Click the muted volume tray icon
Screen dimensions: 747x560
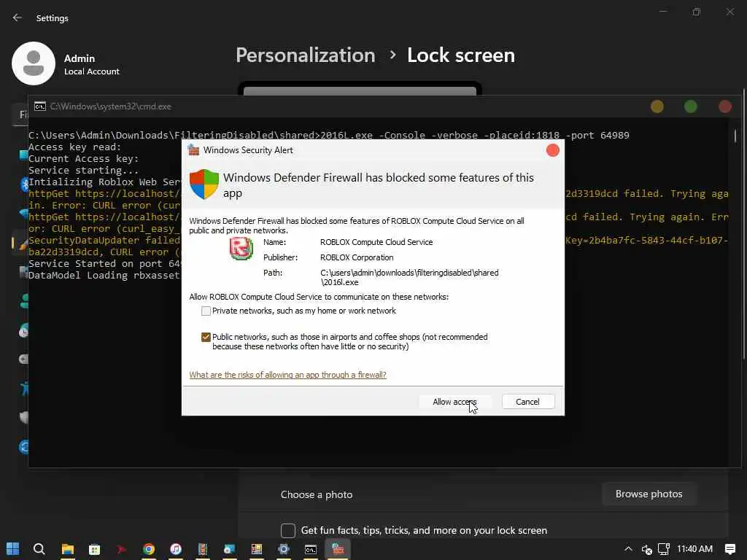click(x=646, y=549)
